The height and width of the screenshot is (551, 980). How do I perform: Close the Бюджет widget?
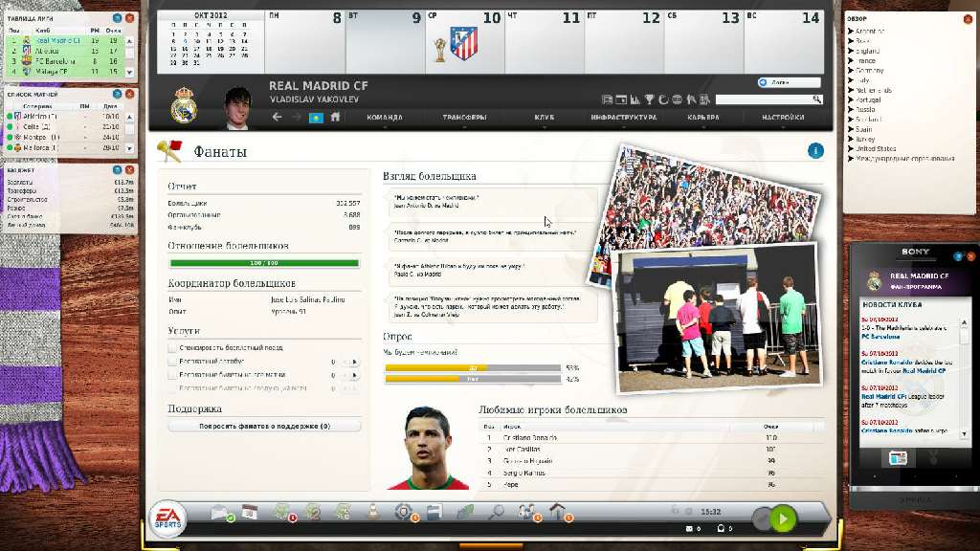point(129,169)
